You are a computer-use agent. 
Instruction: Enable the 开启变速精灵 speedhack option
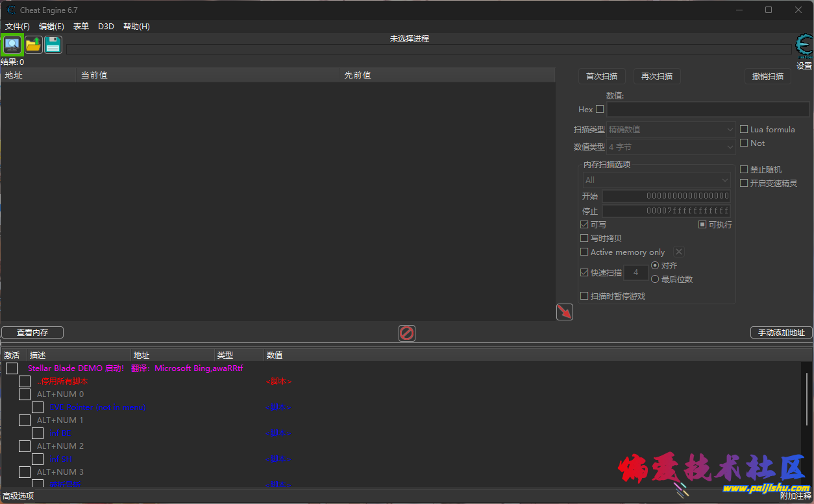[743, 183]
